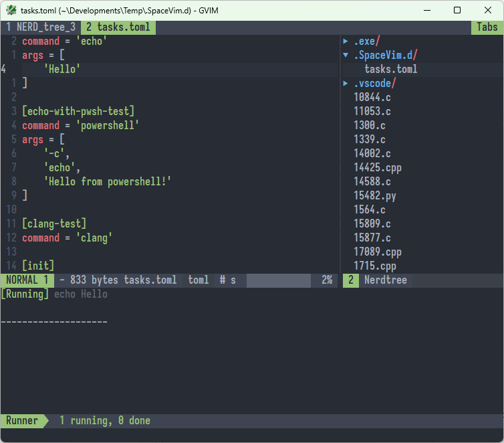Screen dimensions: 504x443
Task: Click the 'echo', argument line
Action: click(62, 167)
